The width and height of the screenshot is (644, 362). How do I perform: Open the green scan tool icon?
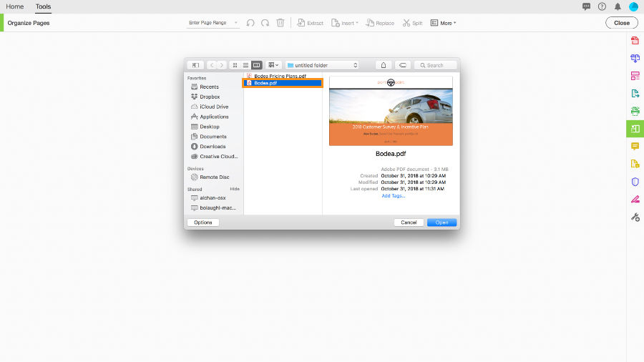[635, 111]
